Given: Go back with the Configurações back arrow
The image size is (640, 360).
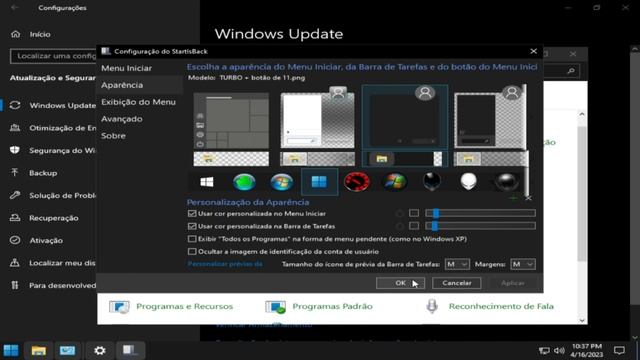Looking at the screenshot, I should point(15,7).
